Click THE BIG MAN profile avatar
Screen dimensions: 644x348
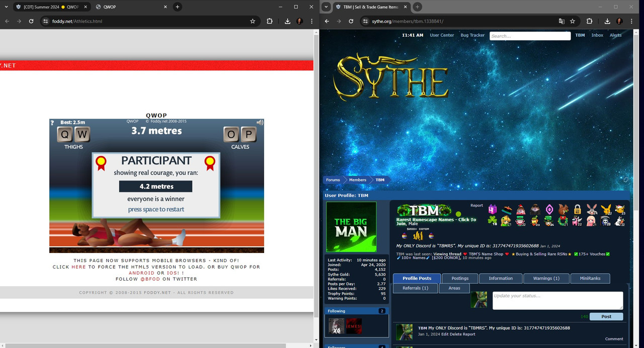(x=351, y=227)
